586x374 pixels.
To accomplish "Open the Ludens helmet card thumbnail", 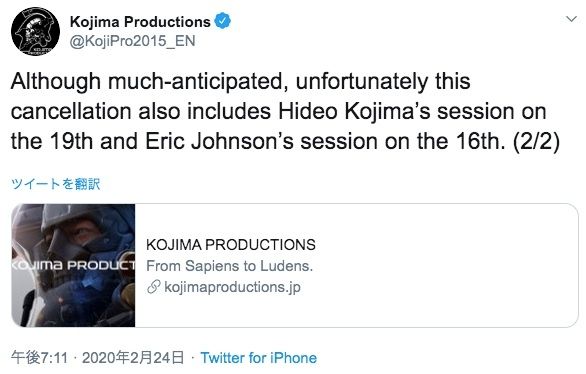I will click(73, 265).
